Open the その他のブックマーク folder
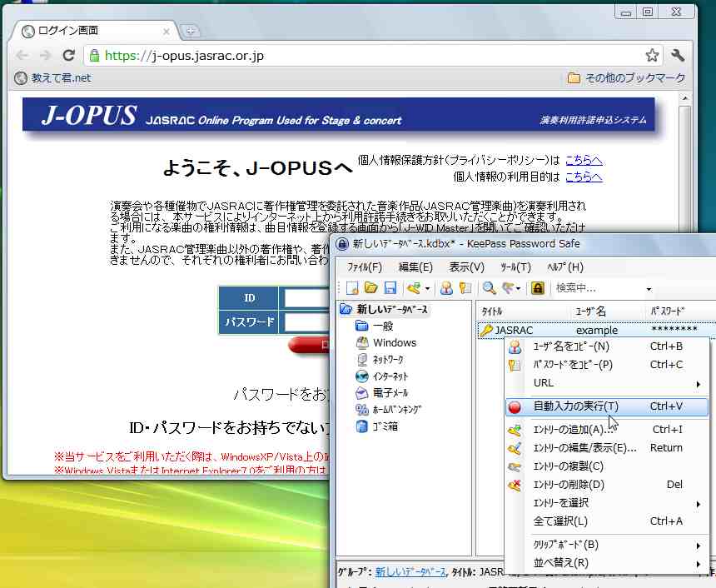Image resolution: width=716 pixels, height=588 pixels. (626, 78)
